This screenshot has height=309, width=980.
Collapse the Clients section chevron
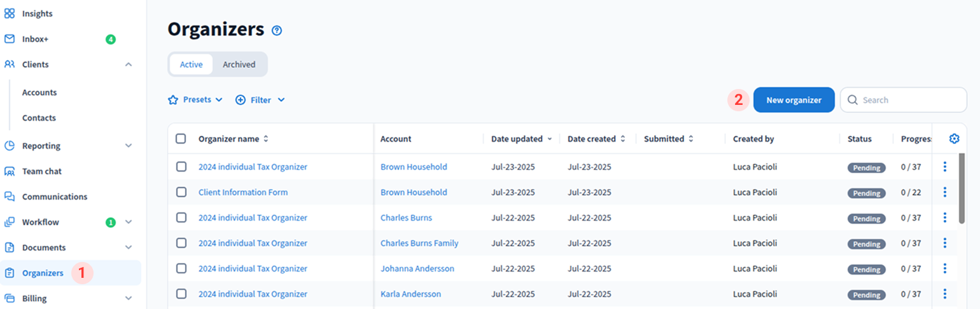point(129,64)
